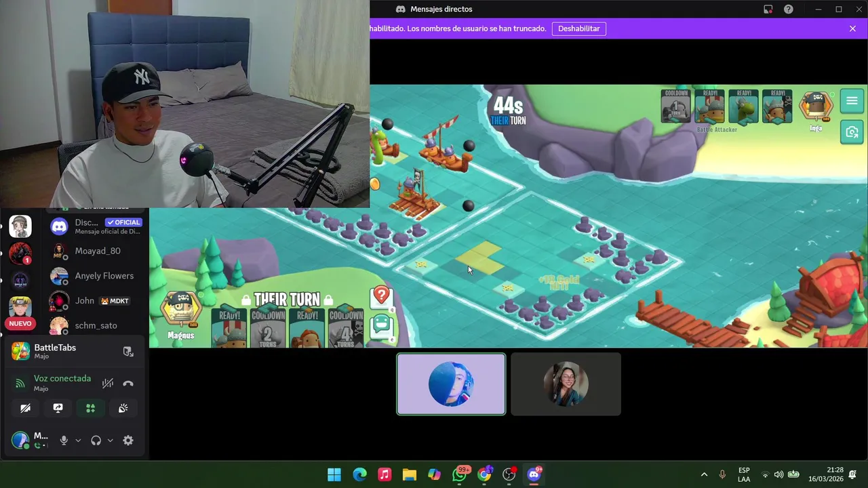Screen dimensions: 868x488
Task: Open Discord activities launcher button
Action: pyautogui.click(x=90, y=408)
